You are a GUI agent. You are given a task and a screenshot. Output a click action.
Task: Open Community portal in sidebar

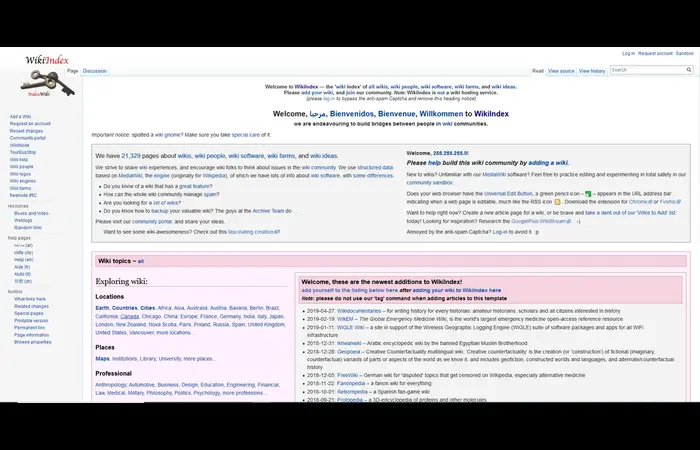pyautogui.click(x=28, y=138)
